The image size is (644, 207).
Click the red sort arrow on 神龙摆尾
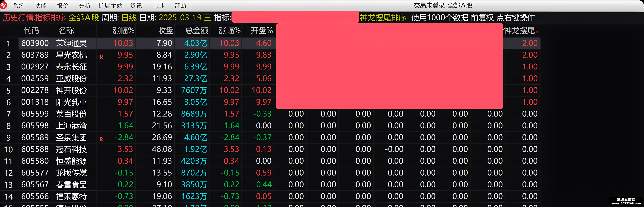(x=537, y=31)
